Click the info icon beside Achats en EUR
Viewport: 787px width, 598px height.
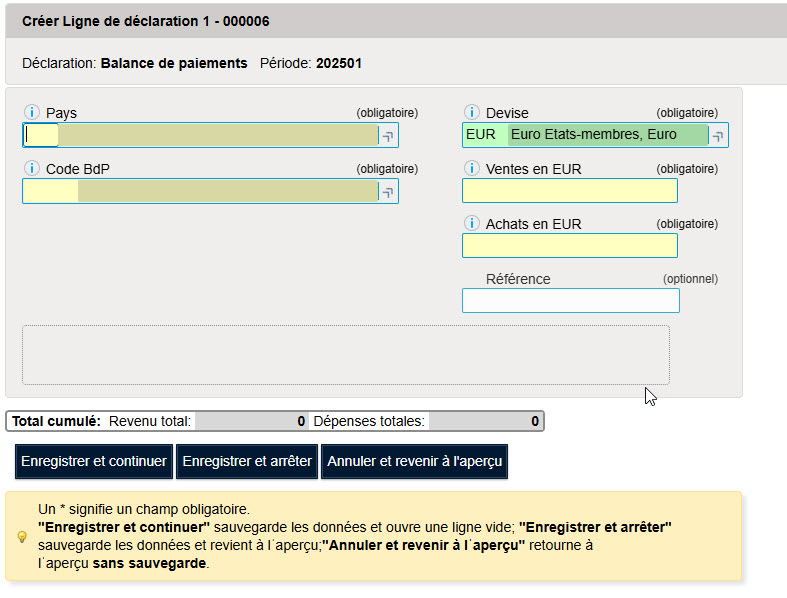471,223
